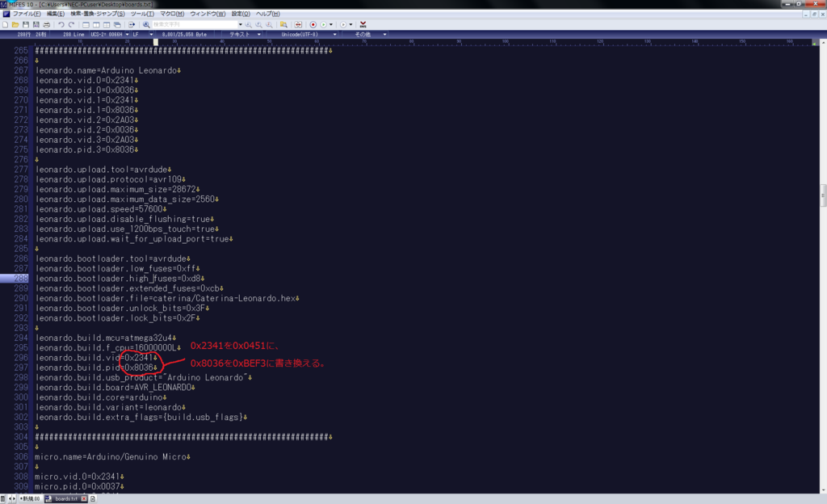Open the マクロ(M) menu

tap(172, 14)
